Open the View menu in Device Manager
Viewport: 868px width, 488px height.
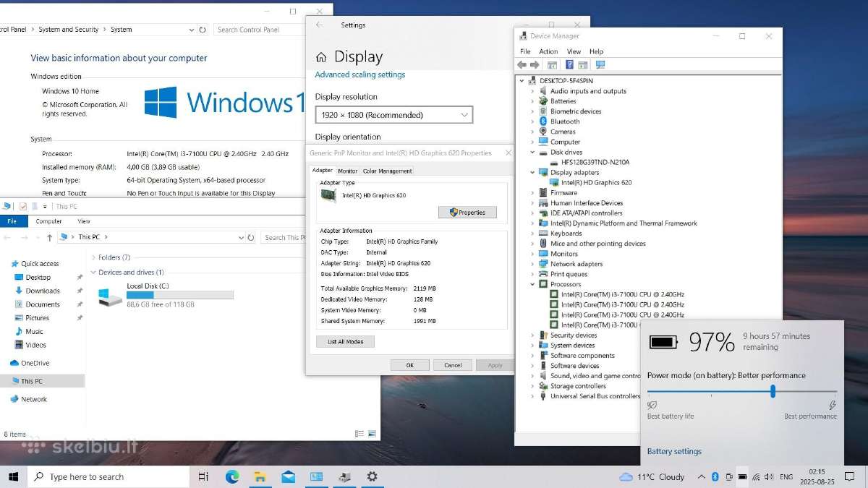[574, 51]
